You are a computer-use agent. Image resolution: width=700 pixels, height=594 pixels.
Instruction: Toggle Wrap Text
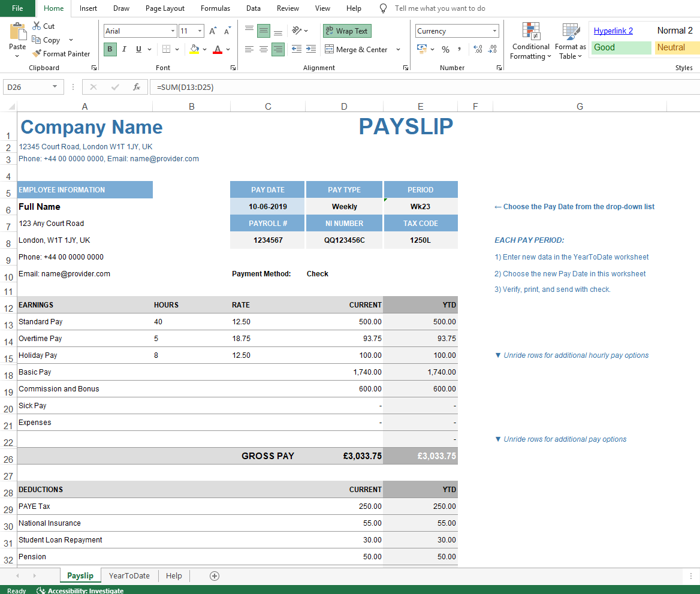coord(347,31)
